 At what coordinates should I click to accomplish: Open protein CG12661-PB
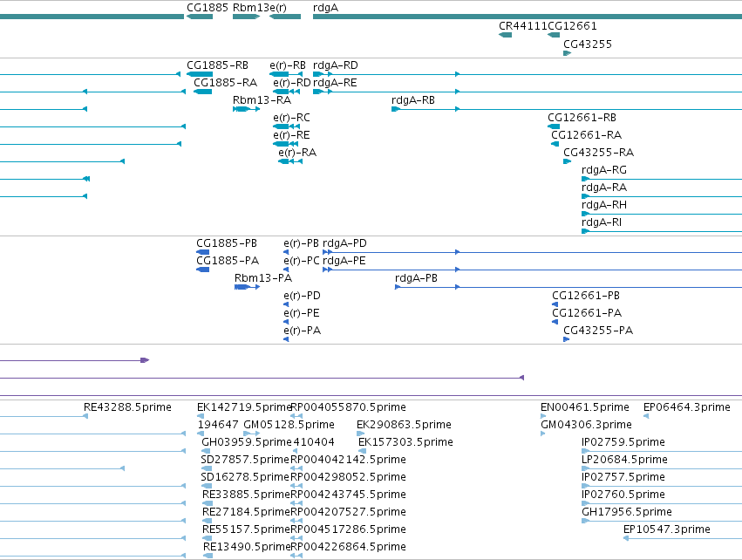coord(586,296)
